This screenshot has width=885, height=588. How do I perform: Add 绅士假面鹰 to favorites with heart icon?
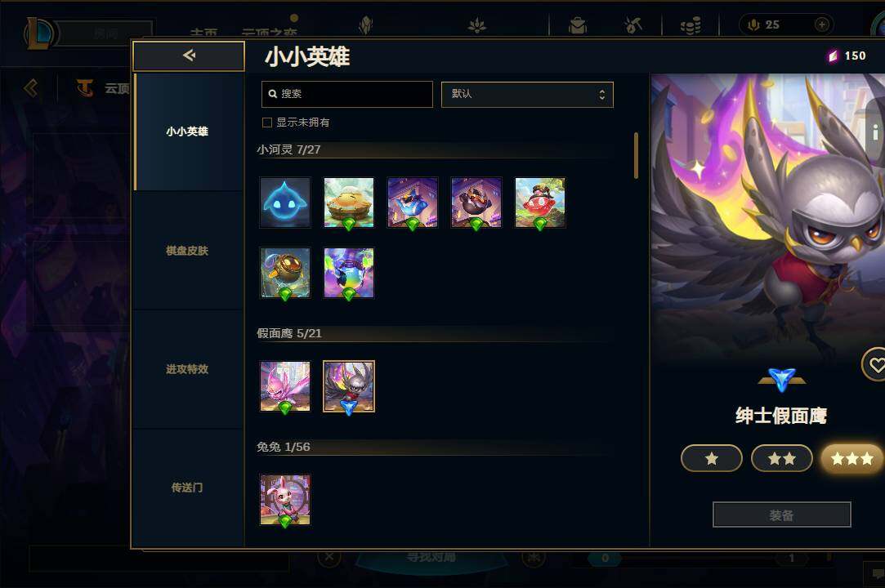[875, 365]
